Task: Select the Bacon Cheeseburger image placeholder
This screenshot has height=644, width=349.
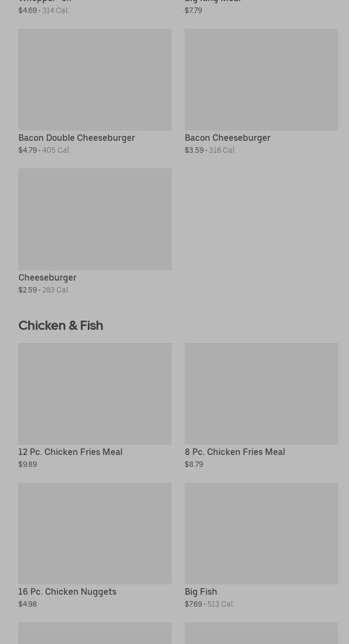Action: [x=261, y=80]
